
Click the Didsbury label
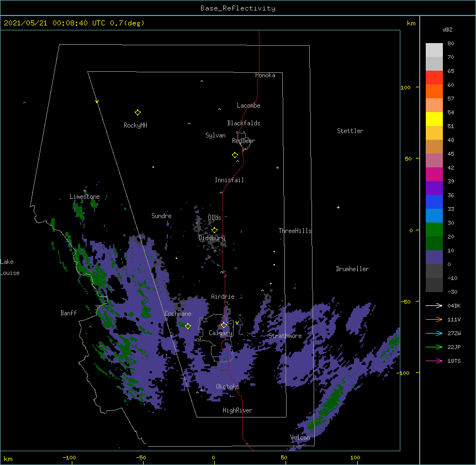[x=211, y=238]
